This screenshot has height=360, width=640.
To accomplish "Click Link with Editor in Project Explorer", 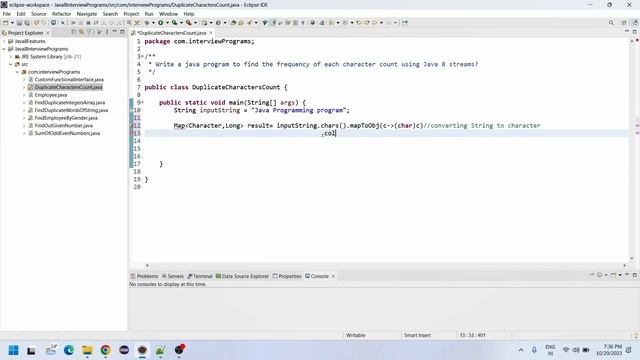I will click(x=81, y=32).
